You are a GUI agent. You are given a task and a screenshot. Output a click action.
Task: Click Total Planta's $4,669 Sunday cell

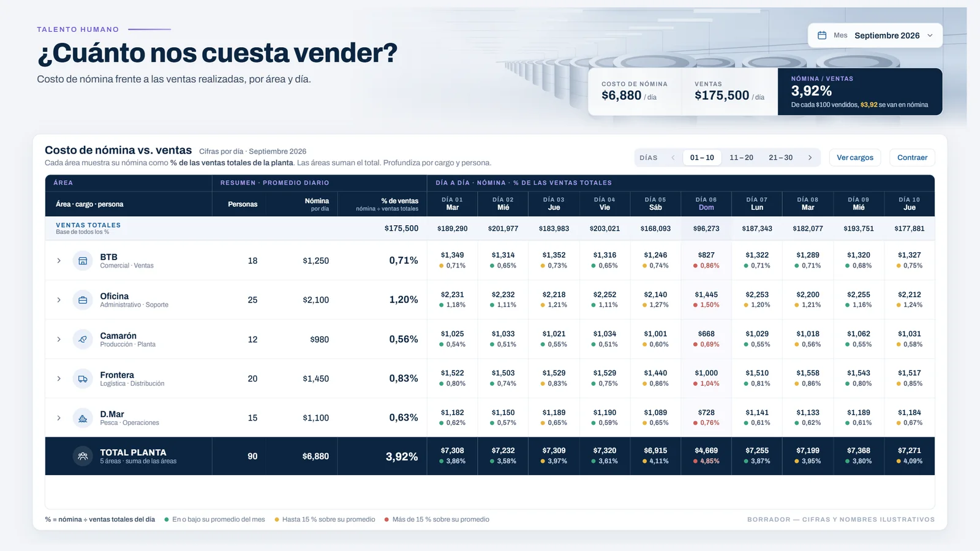[706, 456]
